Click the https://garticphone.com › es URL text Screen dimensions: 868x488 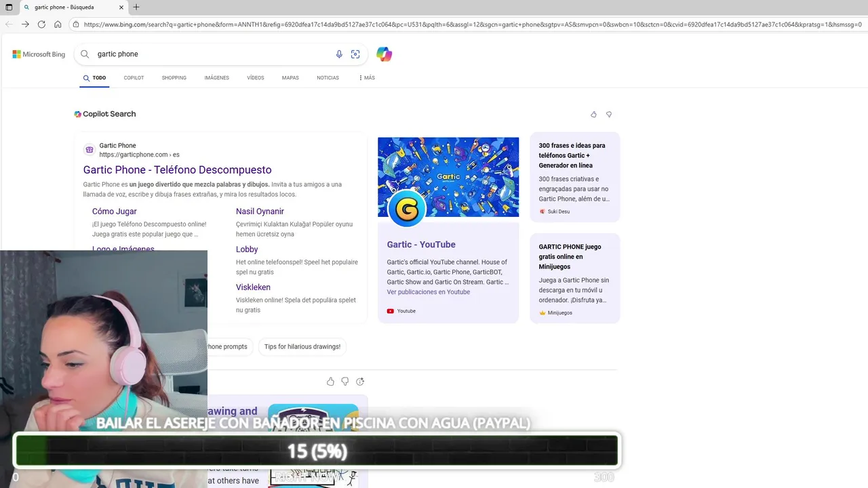tap(139, 155)
